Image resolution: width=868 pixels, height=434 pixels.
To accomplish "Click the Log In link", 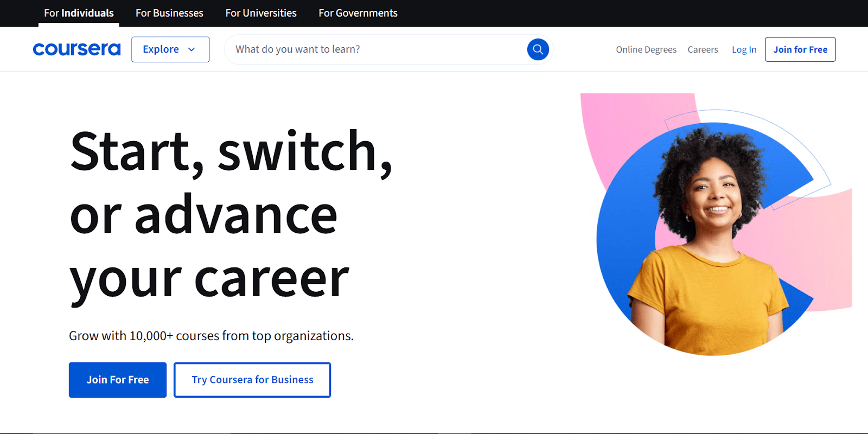I will tap(744, 49).
